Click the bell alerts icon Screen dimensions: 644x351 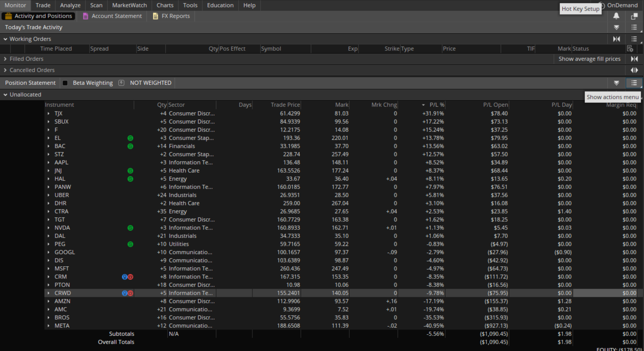616,16
